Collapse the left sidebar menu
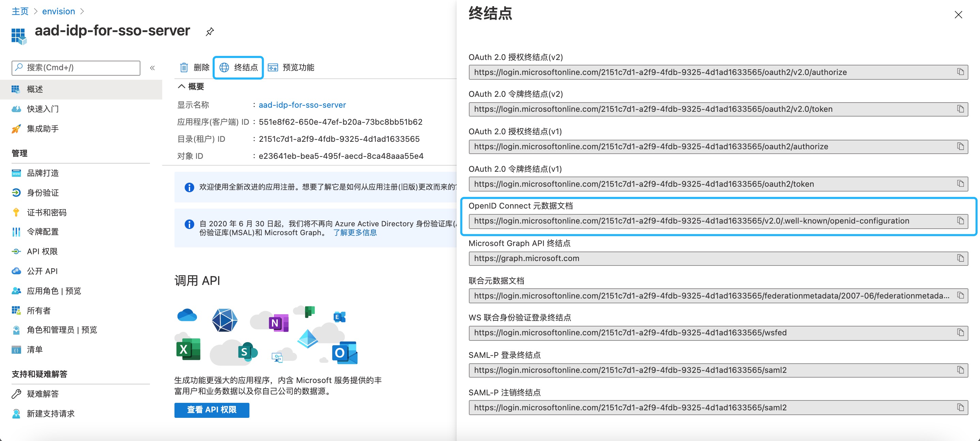Screen dimensions: 980x441 coord(152,68)
